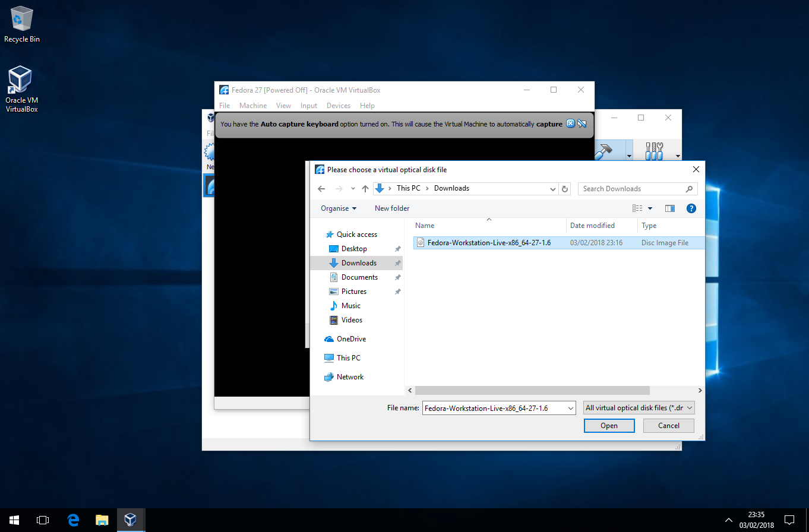Screen dimensions: 809x532
Task: Click the search magnifier icon
Action: click(689, 189)
